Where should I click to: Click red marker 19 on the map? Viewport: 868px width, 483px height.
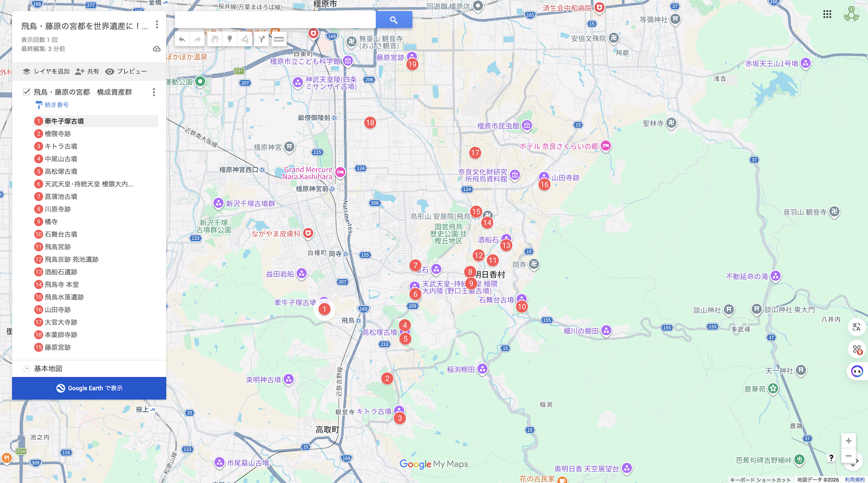point(412,64)
